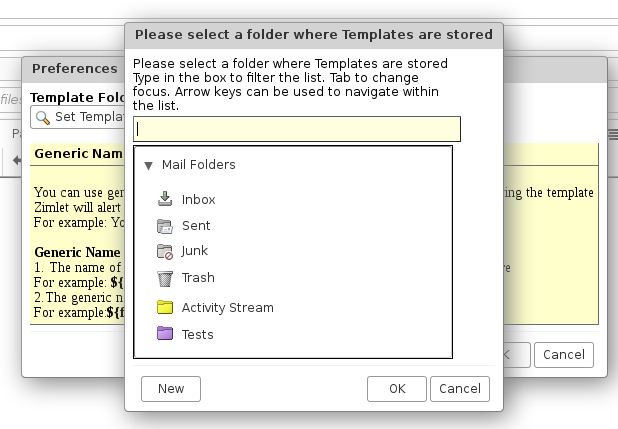Viewport: 618px width, 429px height.
Task: Click the Inbox folder icon
Action: (x=166, y=199)
